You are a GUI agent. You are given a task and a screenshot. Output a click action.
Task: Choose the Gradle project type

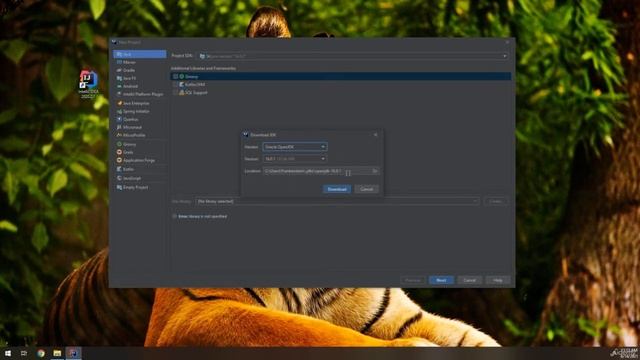(x=140, y=70)
